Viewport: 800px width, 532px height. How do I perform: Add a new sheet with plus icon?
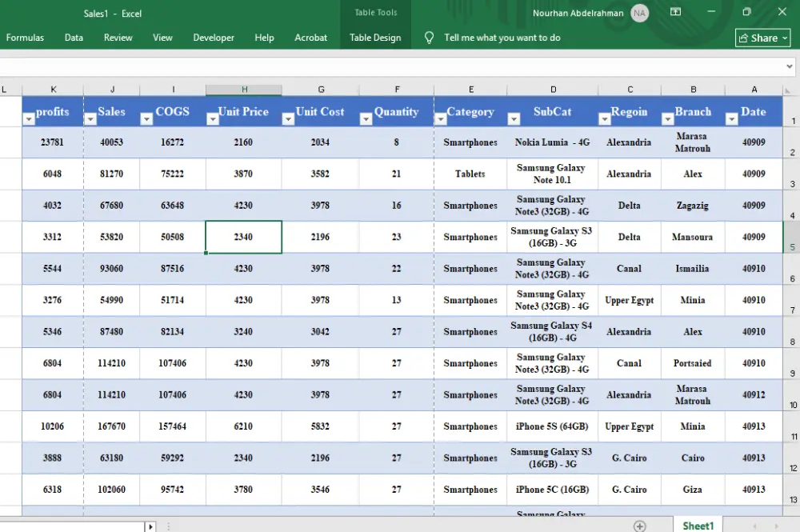(x=640, y=526)
